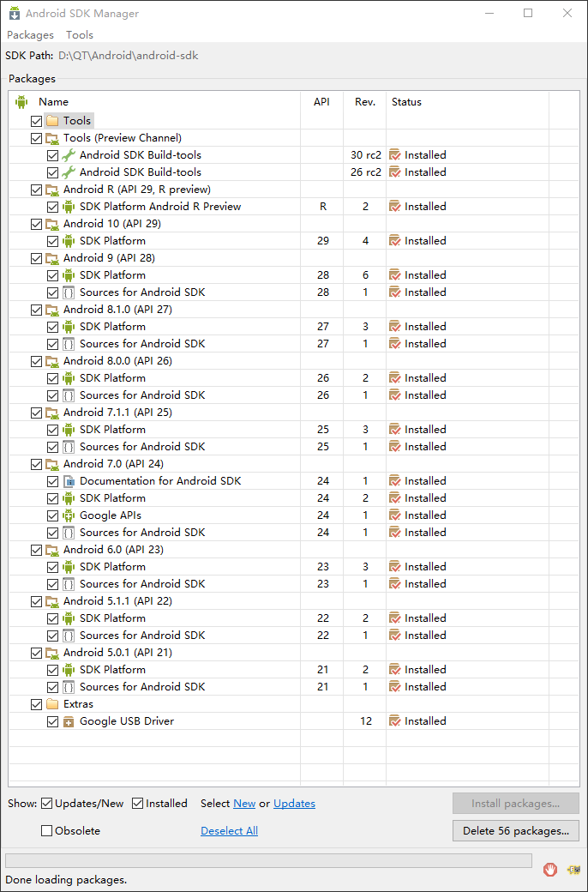Click the loading progress bar
Screen dimensions: 588x892
tap(268, 859)
